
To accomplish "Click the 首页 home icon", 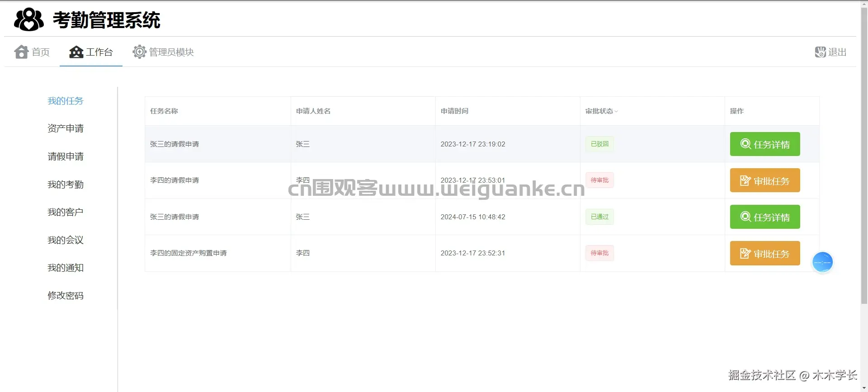I will point(21,52).
